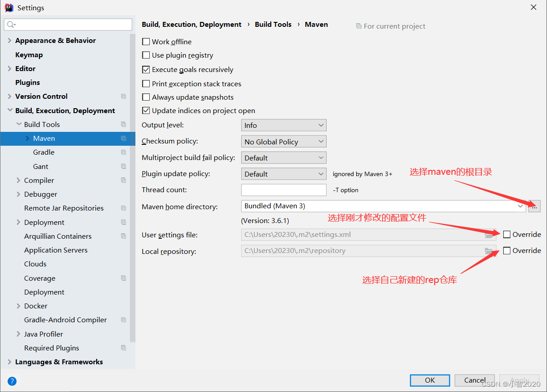
Task: Click the project-level icon beside Build Tools
Action: click(123, 124)
